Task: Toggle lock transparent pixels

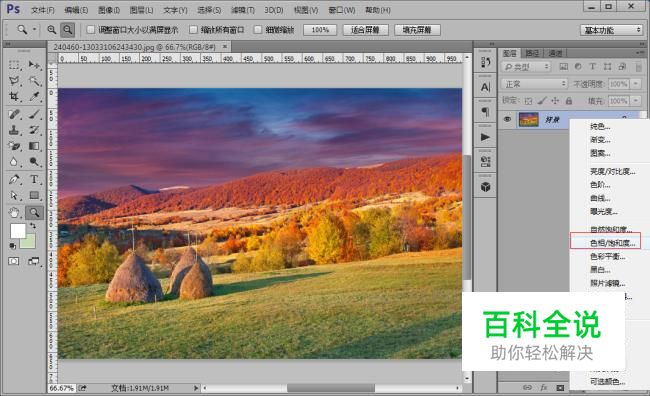Action: click(528, 100)
